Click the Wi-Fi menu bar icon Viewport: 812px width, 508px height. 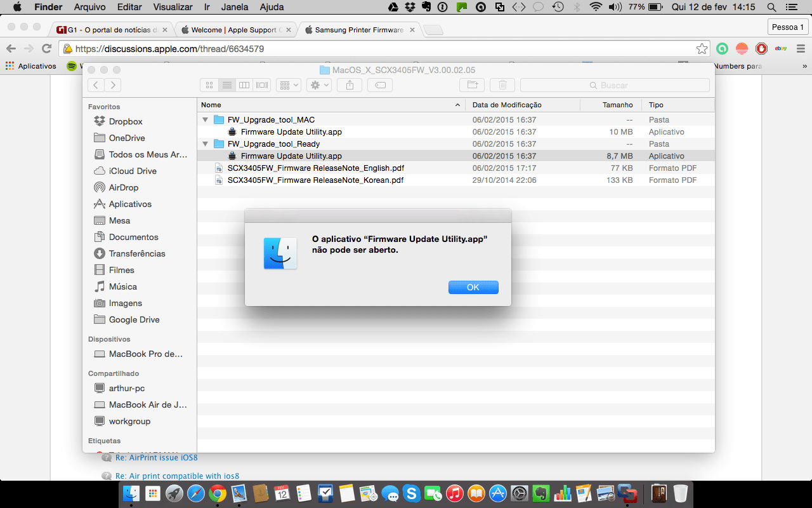[595, 7]
